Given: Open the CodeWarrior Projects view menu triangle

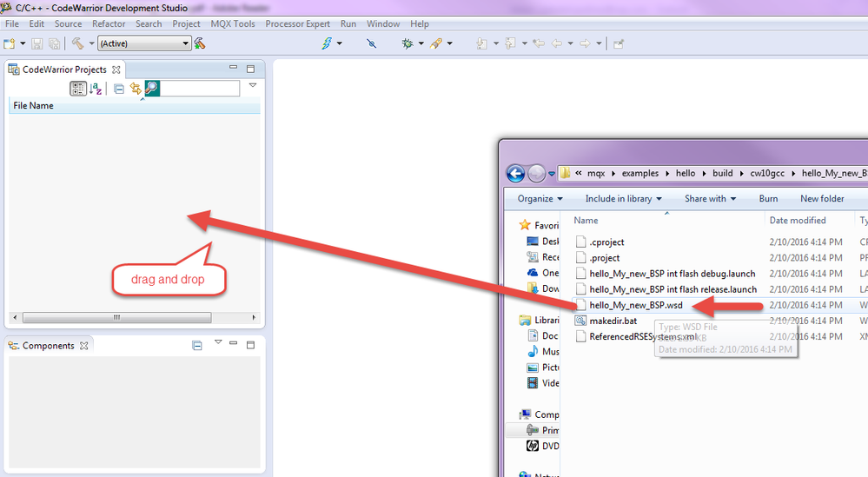Looking at the screenshot, I should (x=253, y=85).
